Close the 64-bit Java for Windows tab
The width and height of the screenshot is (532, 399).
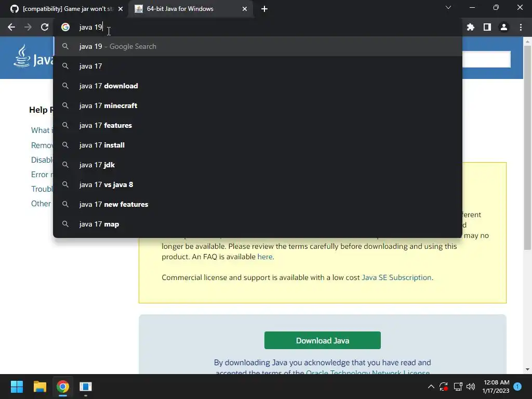click(x=245, y=9)
